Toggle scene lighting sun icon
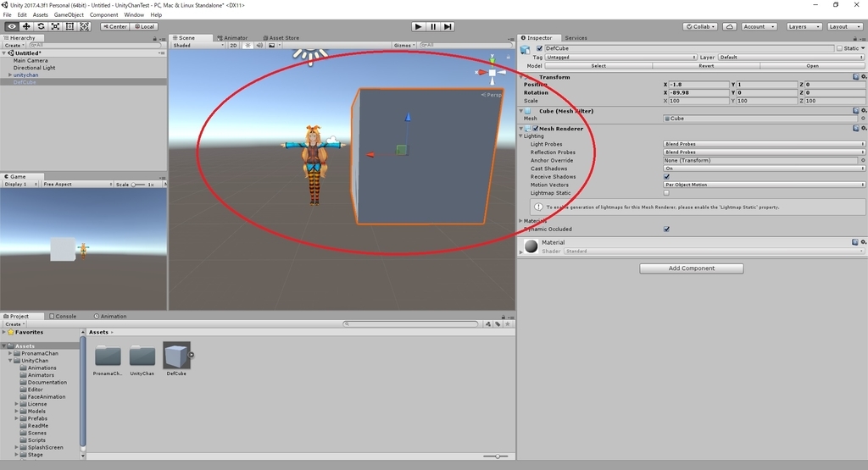Image resolution: width=868 pixels, height=470 pixels. pyautogui.click(x=248, y=46)
